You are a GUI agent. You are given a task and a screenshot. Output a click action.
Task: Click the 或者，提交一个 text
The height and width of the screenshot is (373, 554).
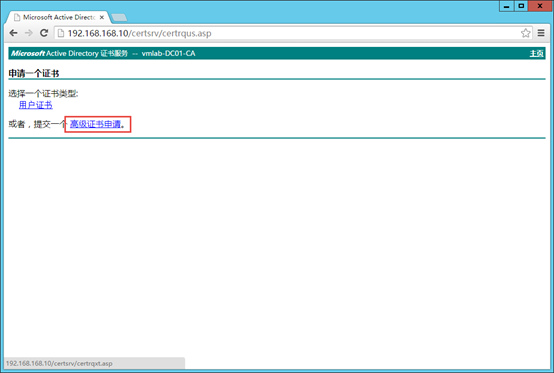click(x=37, y=124)
